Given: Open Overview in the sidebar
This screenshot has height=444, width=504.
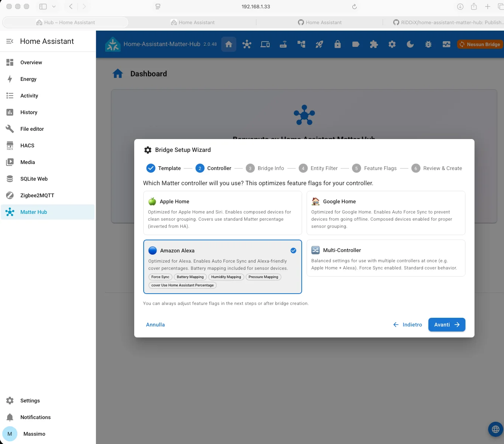Looking at the screenshot, I should (48, 62).
